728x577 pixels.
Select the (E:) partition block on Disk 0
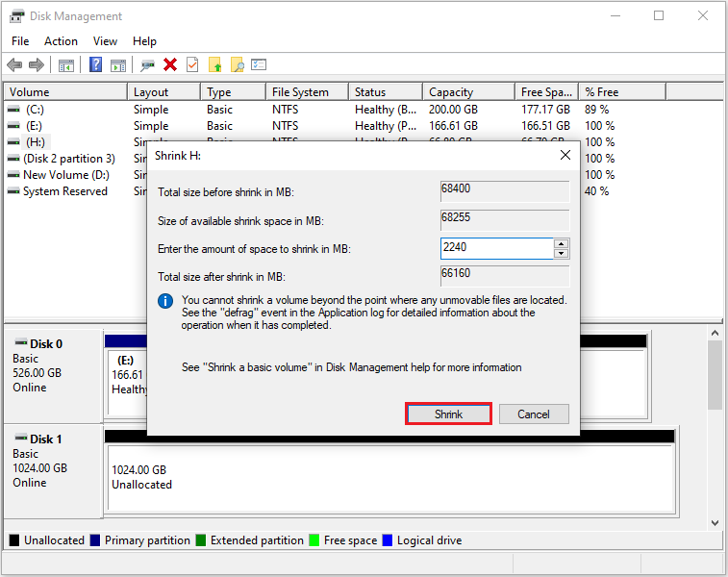128,383
